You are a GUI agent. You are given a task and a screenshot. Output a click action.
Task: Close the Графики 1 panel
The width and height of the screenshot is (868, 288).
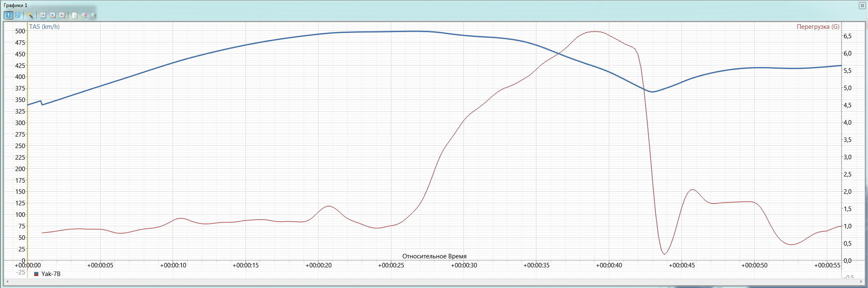coord(862,5)
